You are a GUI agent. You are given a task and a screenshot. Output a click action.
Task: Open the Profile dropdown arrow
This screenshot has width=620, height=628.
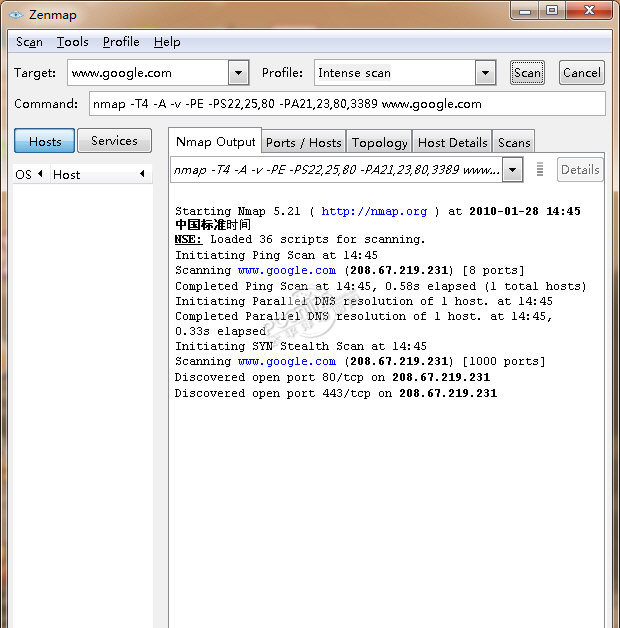tap(485, 73)
